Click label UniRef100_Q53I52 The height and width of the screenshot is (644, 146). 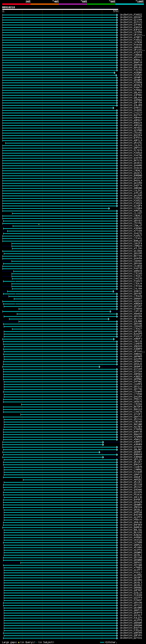131,143
